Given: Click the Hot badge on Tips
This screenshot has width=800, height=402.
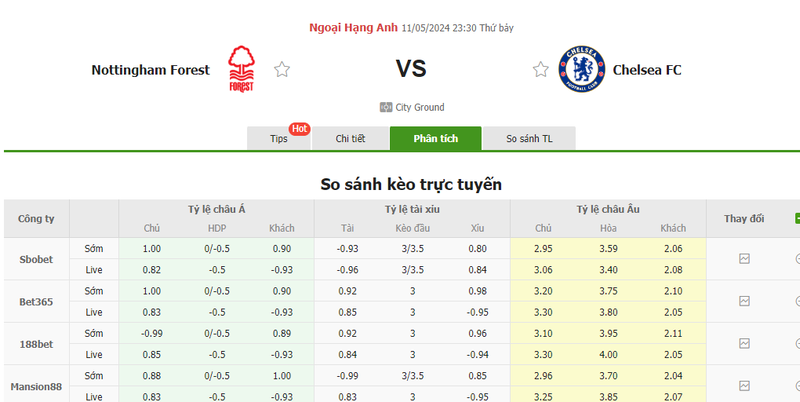Looking at the screenshot, I should [299, 129].
